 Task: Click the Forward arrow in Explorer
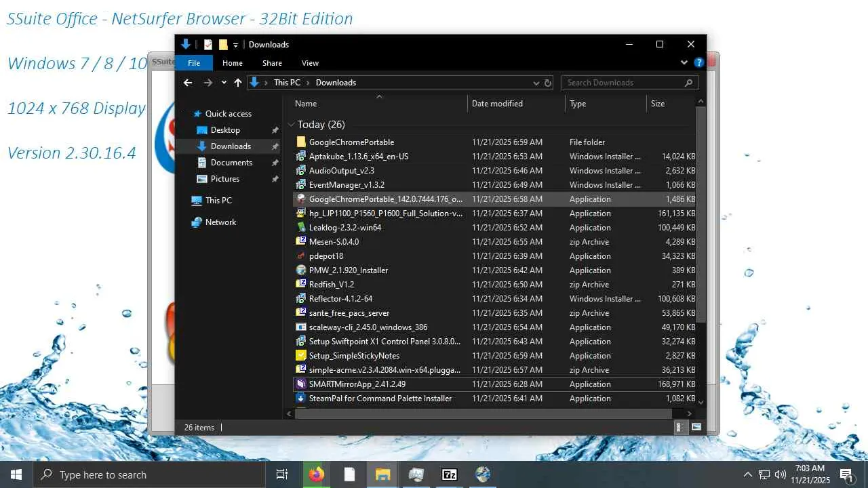(208, 83)
